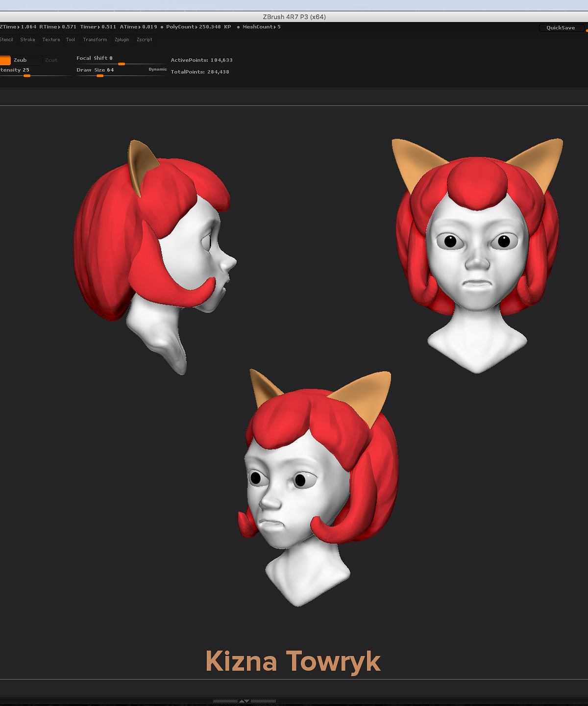Open the Zplugin menu
The height and width of the screenshot is (706, 588).
coord(122,40)
